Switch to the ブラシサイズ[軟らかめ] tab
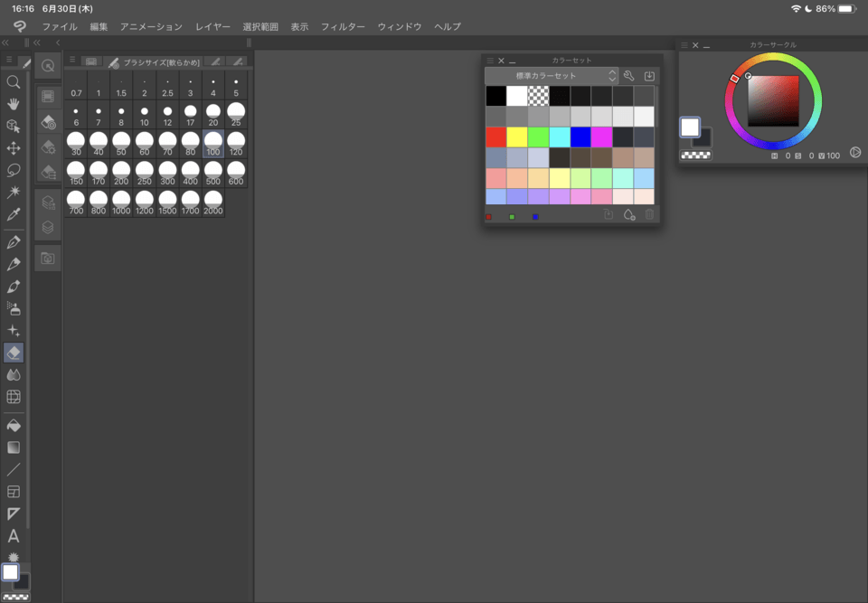The width and height of the screenshot is (868, 603). tap(155, 62)
